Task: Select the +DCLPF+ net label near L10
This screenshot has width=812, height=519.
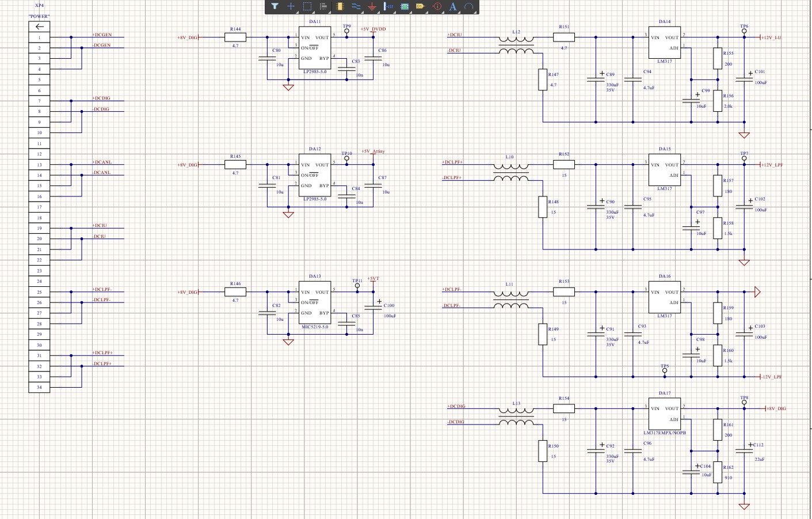Action: click(452, 162)
